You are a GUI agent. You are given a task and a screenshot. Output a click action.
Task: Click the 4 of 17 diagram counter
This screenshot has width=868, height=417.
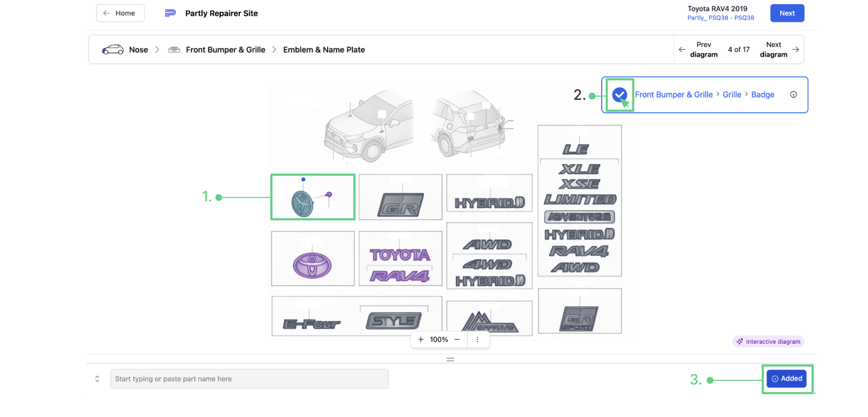(x=739, y=50)
